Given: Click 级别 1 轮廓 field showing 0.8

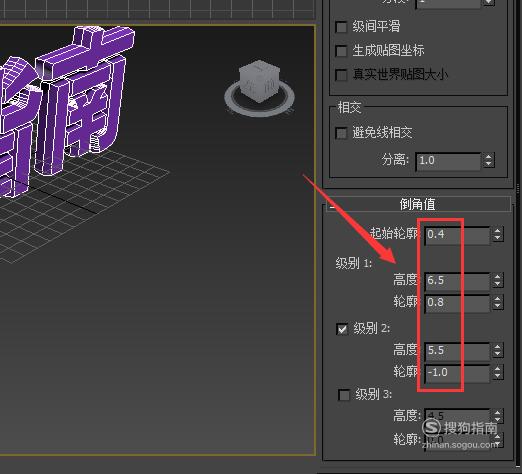Looking at the screenshot, I should point(457,303).
